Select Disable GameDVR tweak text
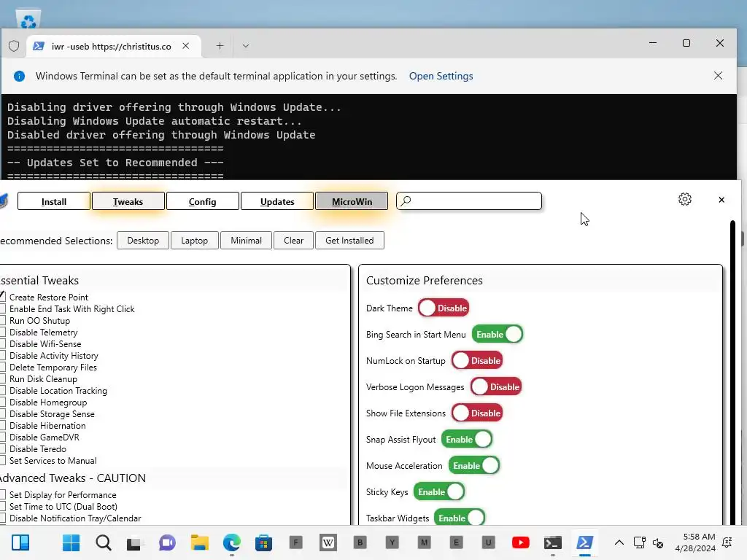Viewport: 747px width, 560px height. pyautogui.click(x=44, y=437)
